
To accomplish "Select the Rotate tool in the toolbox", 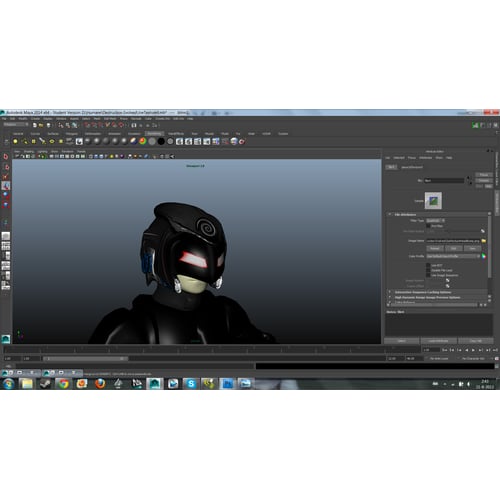I will pos(6,194).
